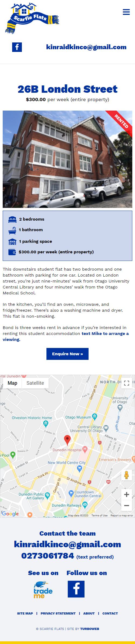Follow the text Mike to arrange viewing link
Image resolution: width=135 pixels, height=644 pixels.
click(66, 336)
